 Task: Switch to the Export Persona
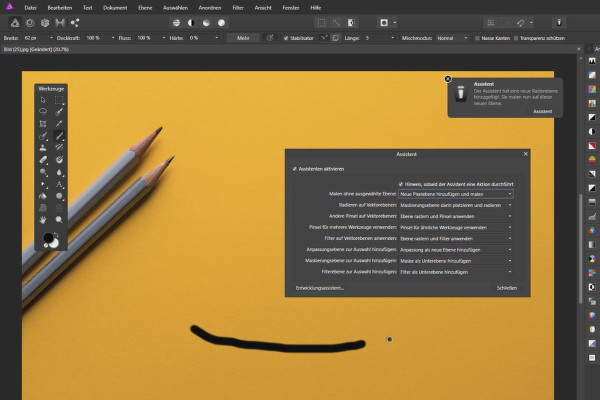tap(75, 23)
